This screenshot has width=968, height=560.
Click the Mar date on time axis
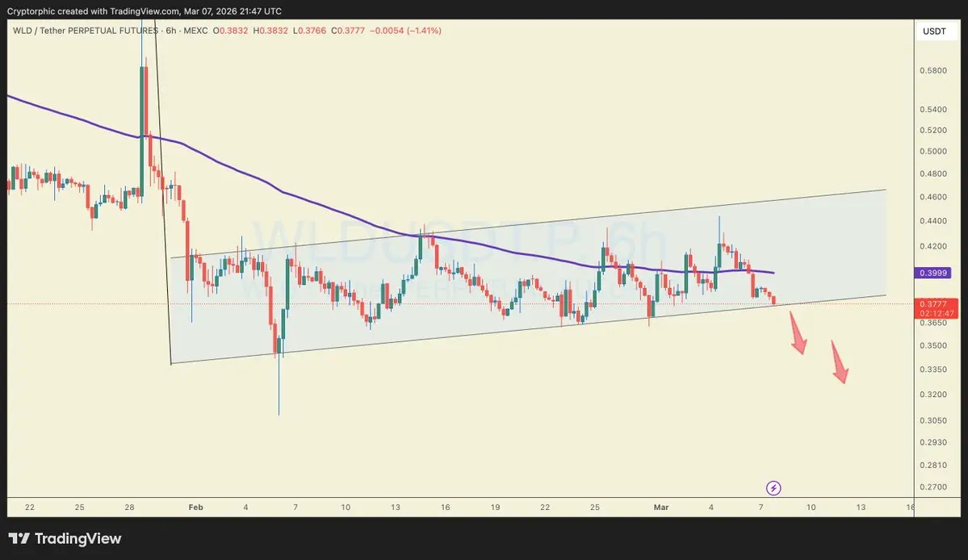pos(661,507)
